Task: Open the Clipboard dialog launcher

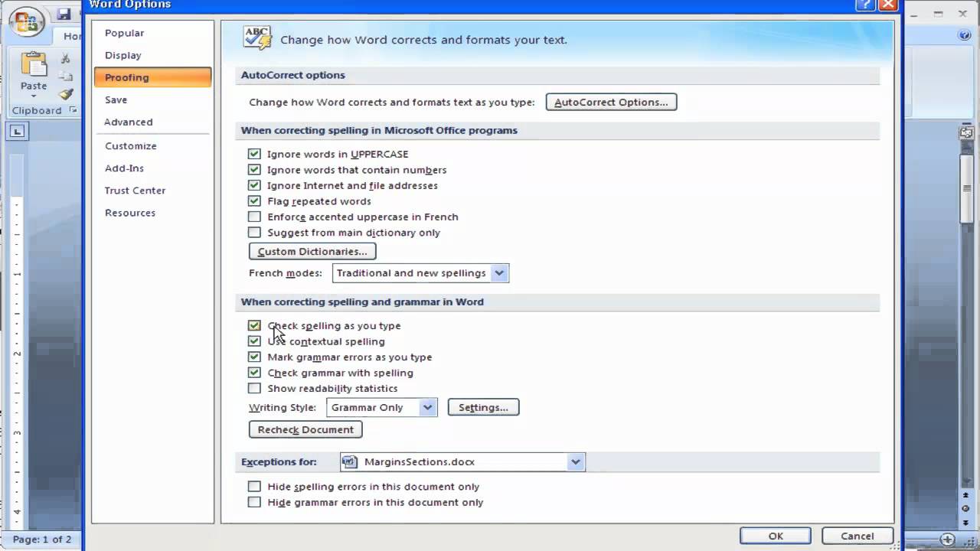Action: 73,110
